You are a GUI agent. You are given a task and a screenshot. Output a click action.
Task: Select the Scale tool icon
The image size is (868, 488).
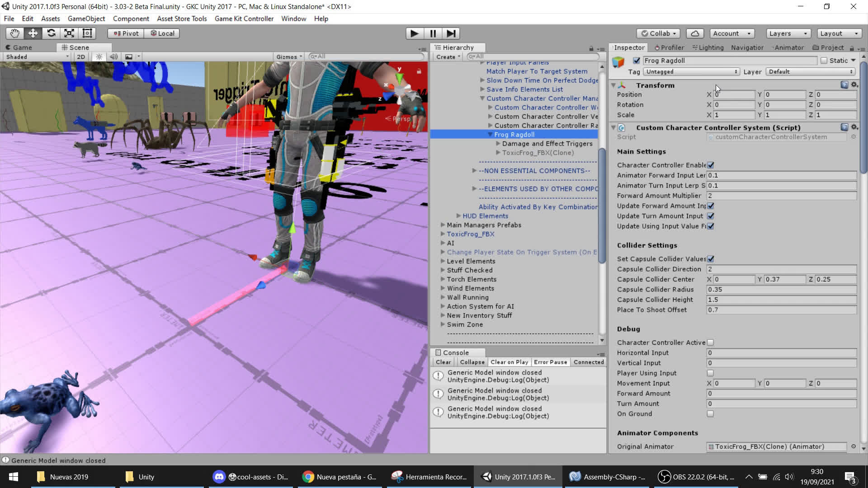[x=69, y=33]
